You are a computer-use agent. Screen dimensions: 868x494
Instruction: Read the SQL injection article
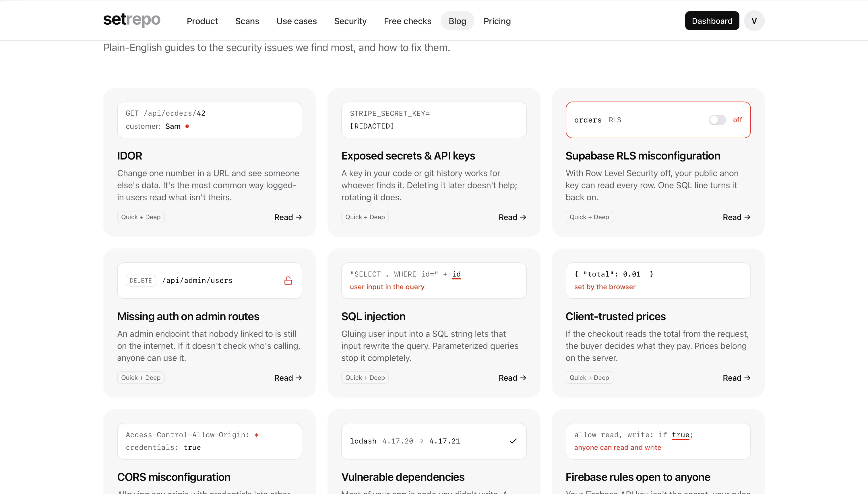(x=512, y=378)
